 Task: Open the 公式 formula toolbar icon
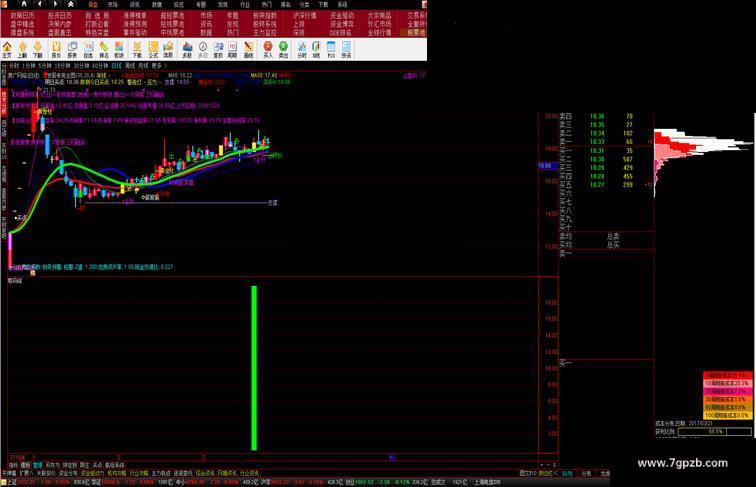(x=153, y=50)
